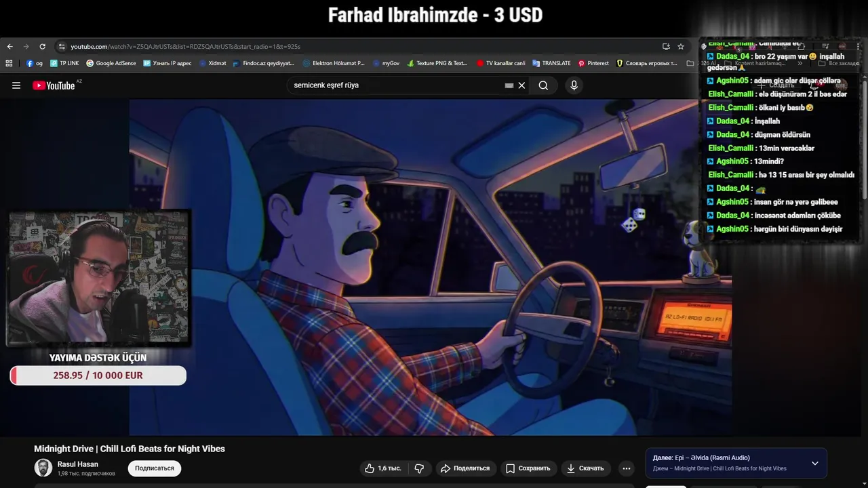Open the Xidmət bookmark
This screenshot has width=868, height=488.
coord(212,63)
